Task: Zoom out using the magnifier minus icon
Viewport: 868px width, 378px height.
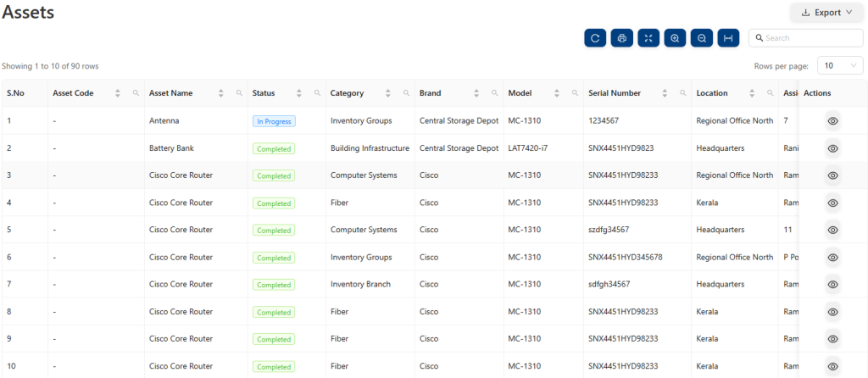Action: [x=701, y=38]
